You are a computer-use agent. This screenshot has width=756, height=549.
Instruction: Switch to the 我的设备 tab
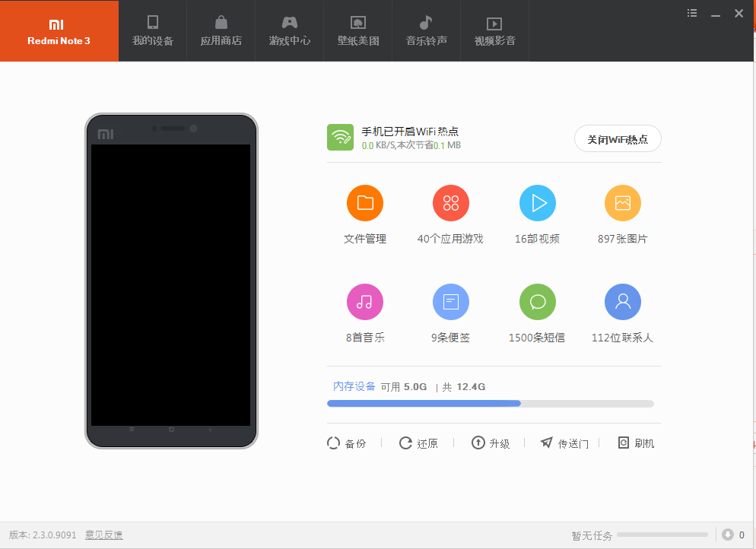pos(153,31)
